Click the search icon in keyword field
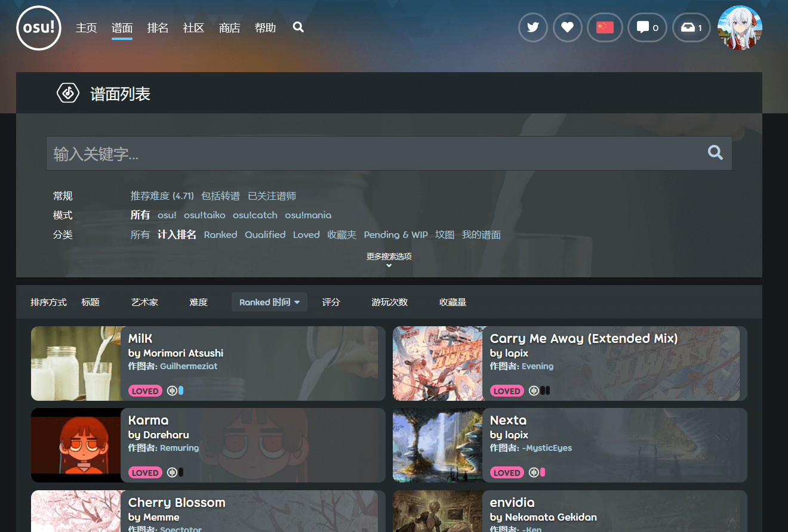 click(715, 153)
